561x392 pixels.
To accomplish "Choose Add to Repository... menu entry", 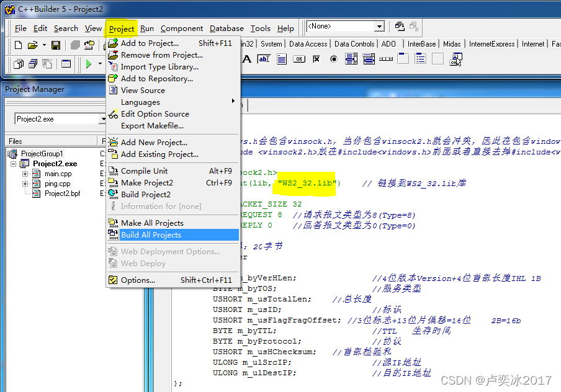I will point(173,79).
